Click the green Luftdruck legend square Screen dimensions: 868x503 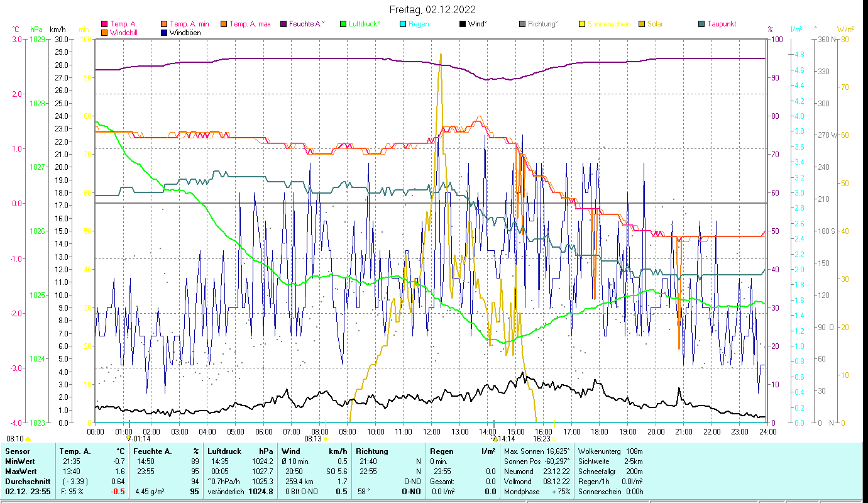(343, 25)
